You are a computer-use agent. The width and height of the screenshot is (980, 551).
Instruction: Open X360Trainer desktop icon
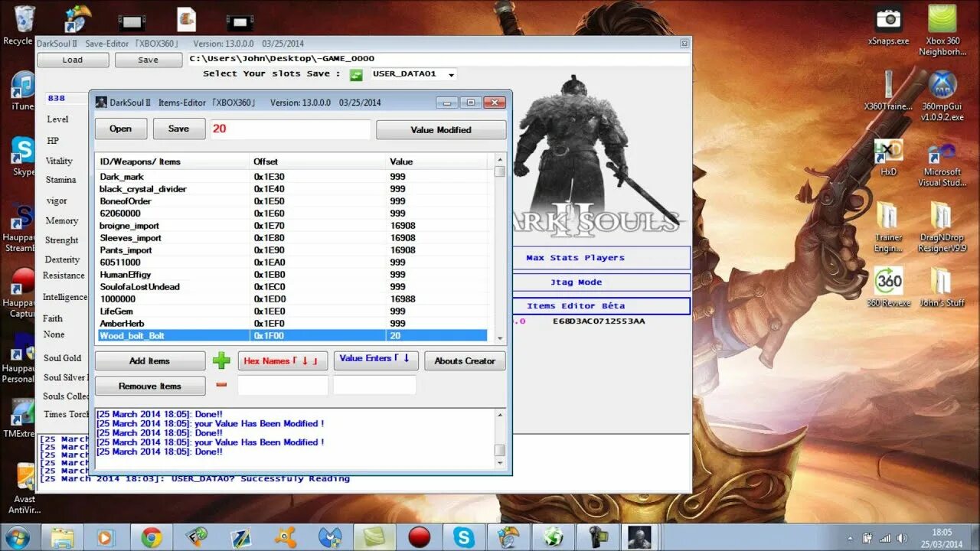[x=888, y=91]
